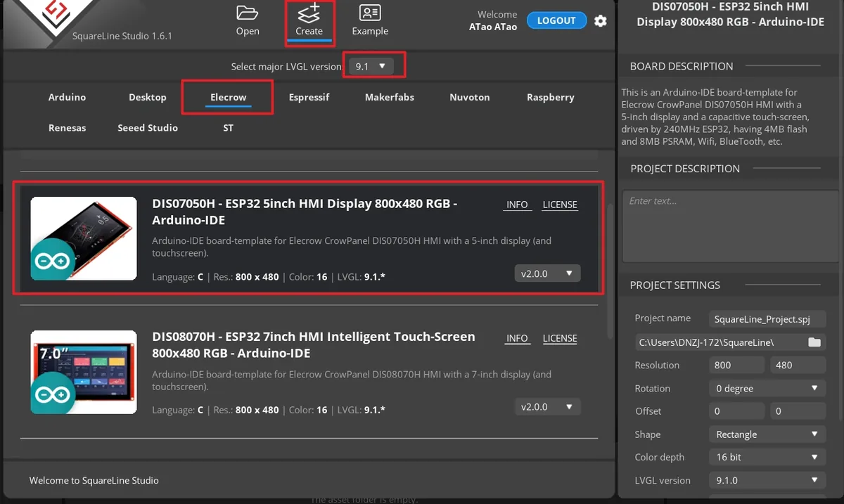
Task: Click the PROJECT DESCRIPTION section header
Action: coord(685,169)
